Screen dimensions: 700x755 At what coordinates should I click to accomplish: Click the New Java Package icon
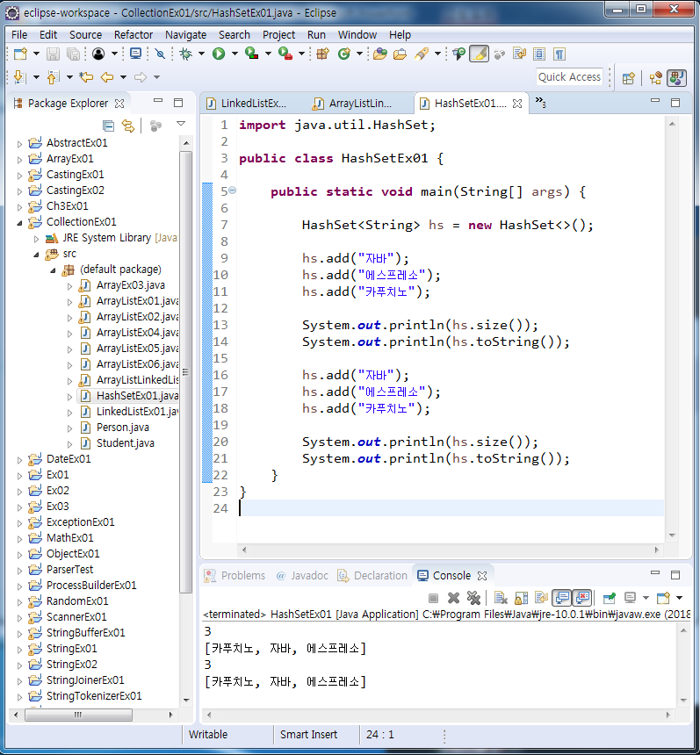coord(323,54)
